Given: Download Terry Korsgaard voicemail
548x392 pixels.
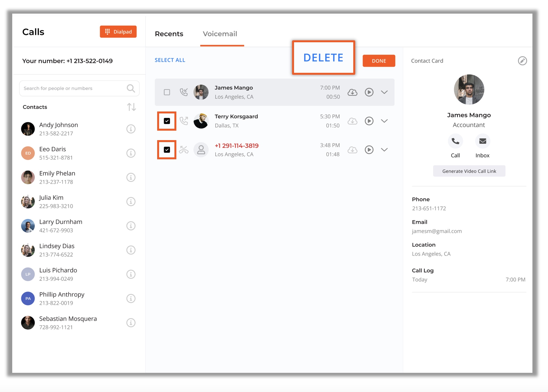Looking at the screenshot, I should point(352,121).
